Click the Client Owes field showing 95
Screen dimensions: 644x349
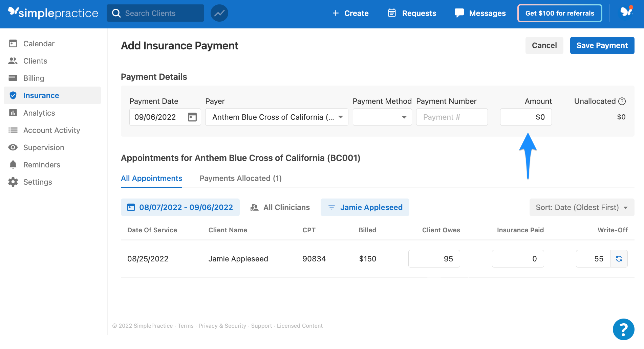434,259
